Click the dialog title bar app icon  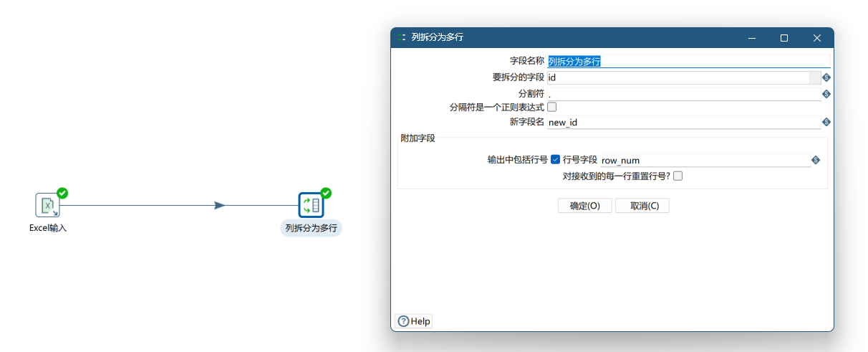[x=402, y=37]
